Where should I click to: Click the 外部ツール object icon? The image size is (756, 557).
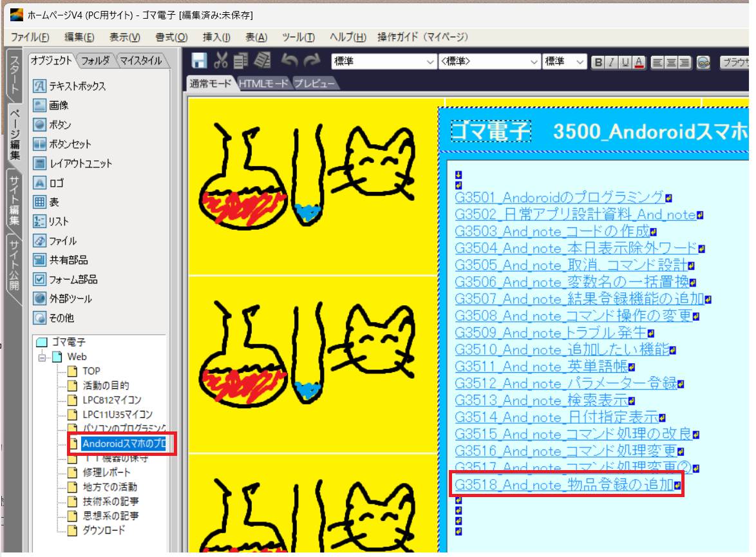click(x=39, y=299)
